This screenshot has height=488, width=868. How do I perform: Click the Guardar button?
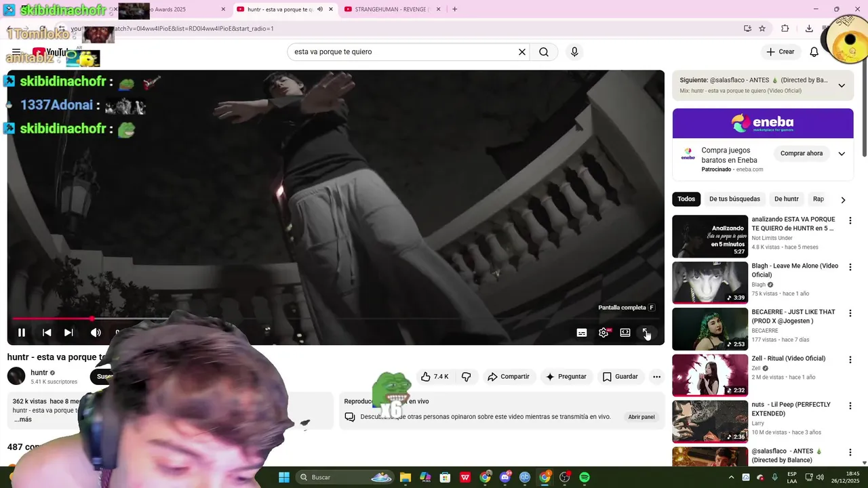(620, 376)
